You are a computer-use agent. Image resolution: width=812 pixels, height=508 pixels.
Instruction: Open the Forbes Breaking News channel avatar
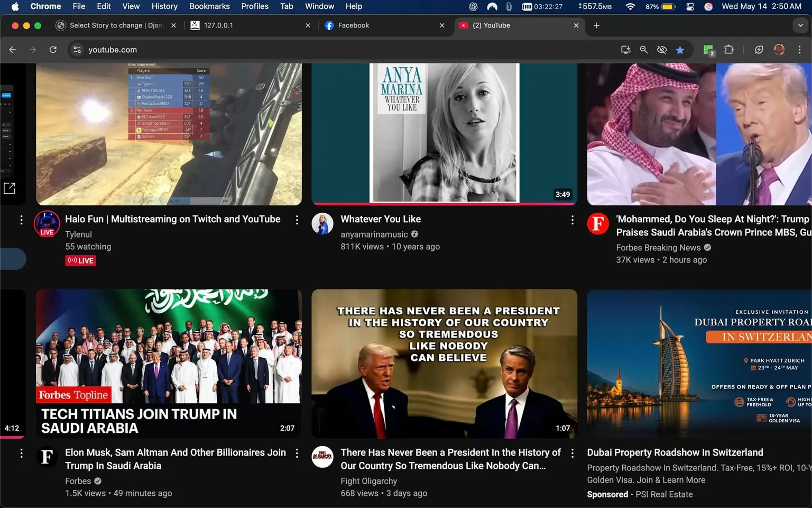598,224
